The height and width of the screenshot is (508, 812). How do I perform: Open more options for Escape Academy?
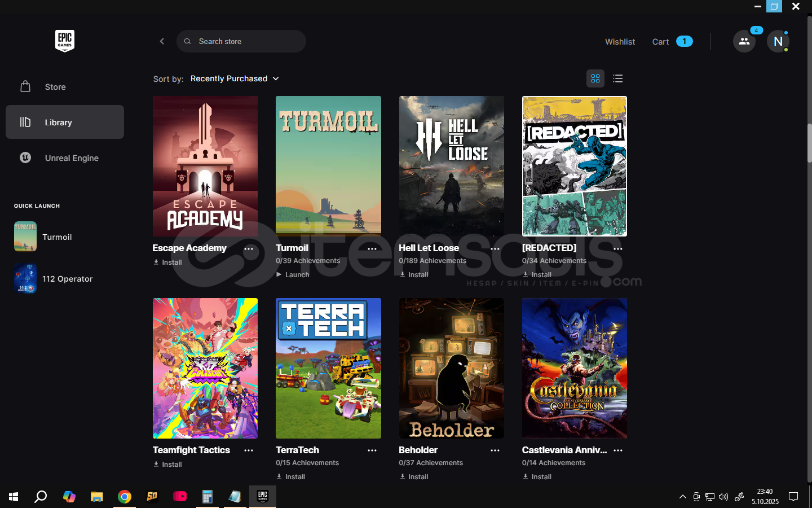249,248
